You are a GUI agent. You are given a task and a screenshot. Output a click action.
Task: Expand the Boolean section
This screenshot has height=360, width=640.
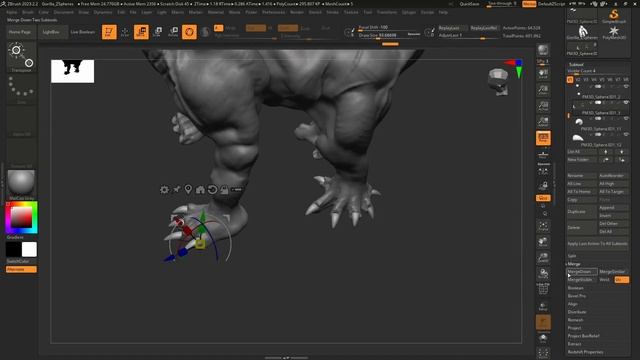[x=576, y=288]
